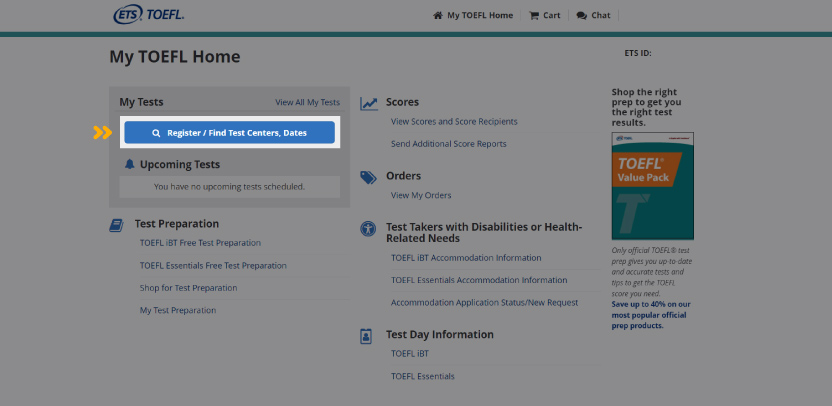832x406 pixels.
Task: Open TOEFL iBT Free Test Preparation
Action: click(x=201, y=243)
